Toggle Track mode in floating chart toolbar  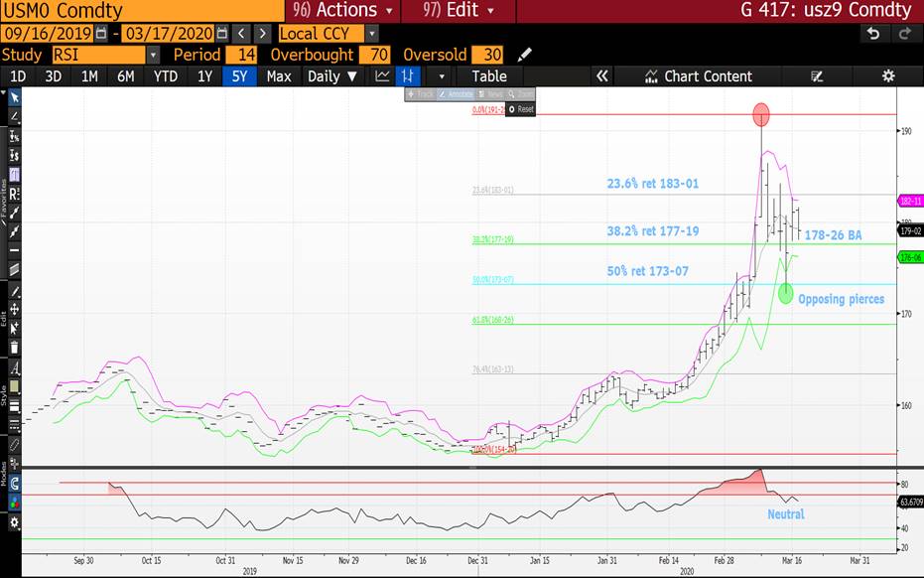pos(421,94)
